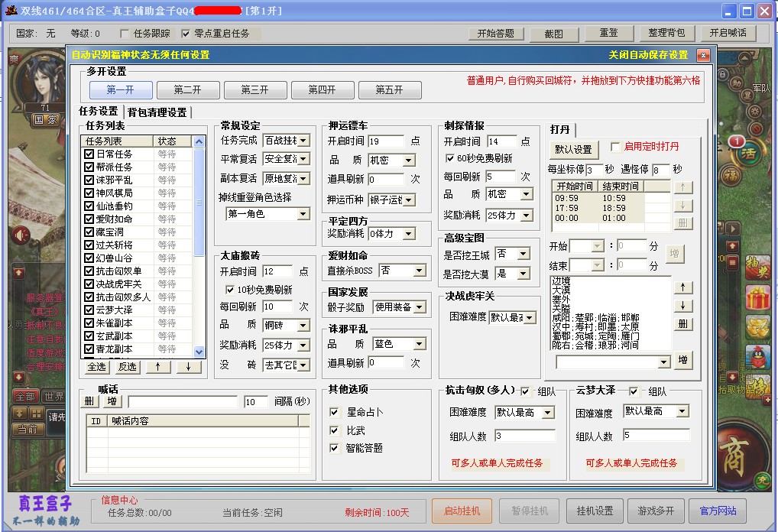Click the speaker sound icon in game
This screenshot has width=778, height=532.
pyautogui.click(x=20, y=235)
